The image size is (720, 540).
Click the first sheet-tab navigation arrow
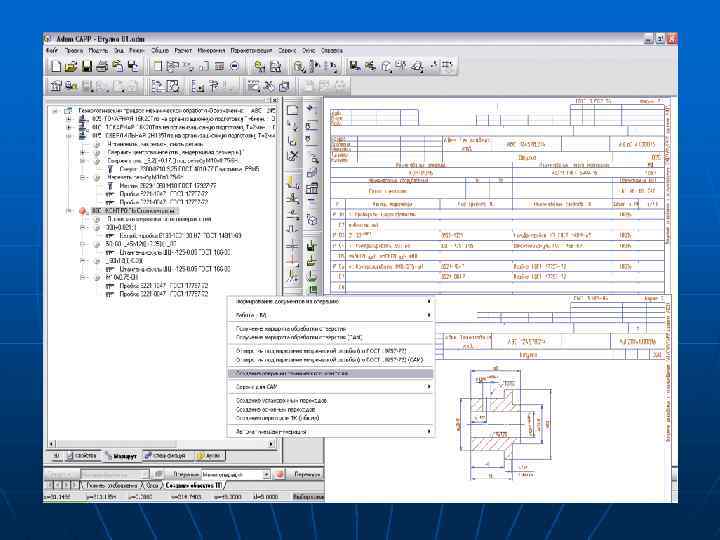(x=51, y=485)
